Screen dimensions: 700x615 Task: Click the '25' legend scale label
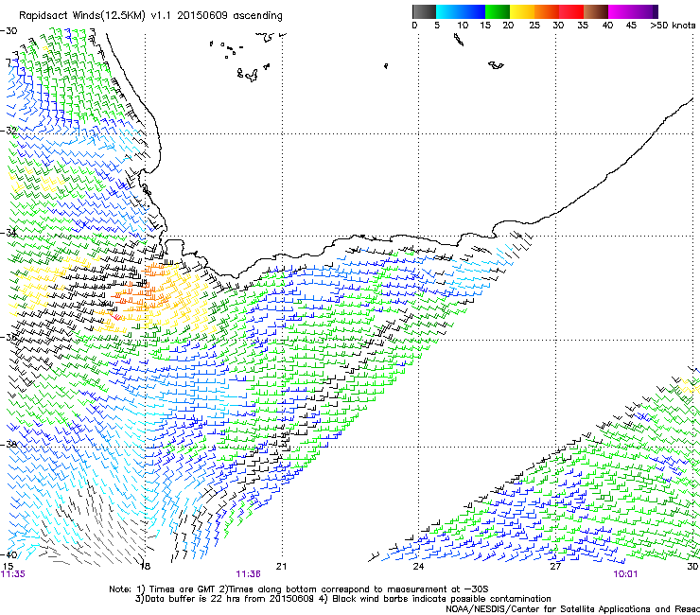[x=534, y=26]
